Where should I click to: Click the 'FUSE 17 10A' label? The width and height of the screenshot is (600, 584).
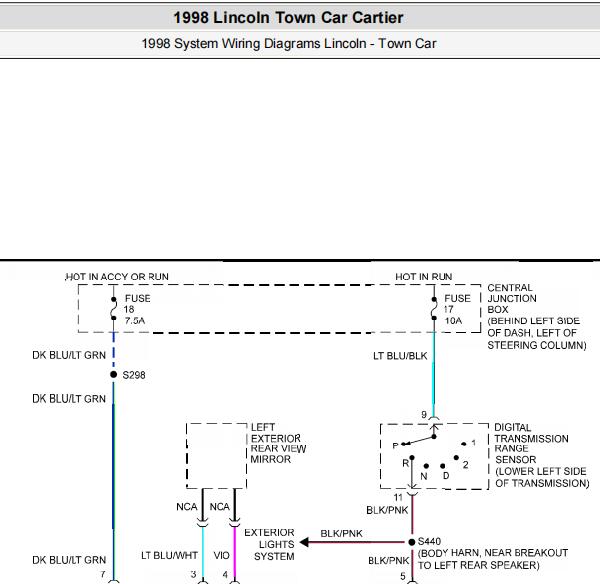point(457,309)
